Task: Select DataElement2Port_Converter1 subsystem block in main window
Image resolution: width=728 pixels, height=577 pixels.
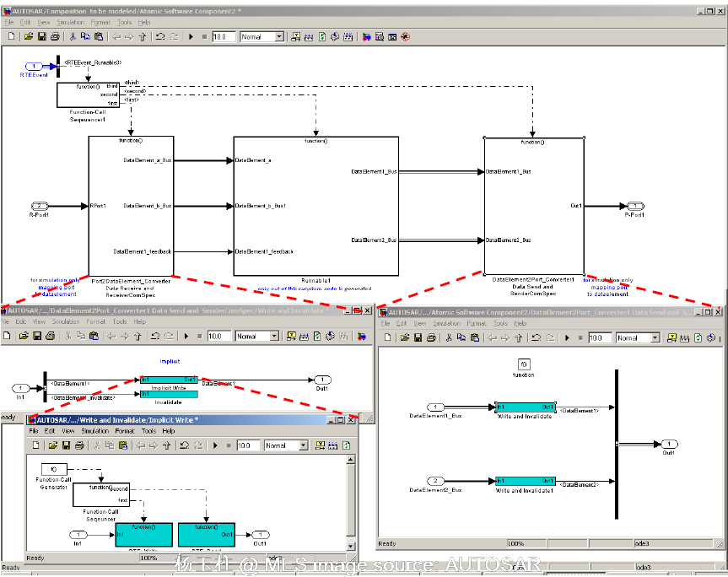Action: point(534,206)
